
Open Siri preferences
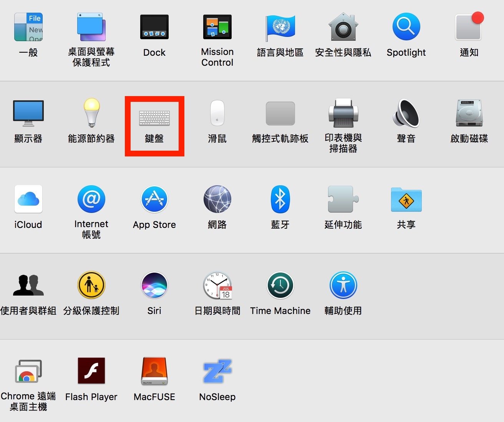pyautogui.click(x=154, y=285)
